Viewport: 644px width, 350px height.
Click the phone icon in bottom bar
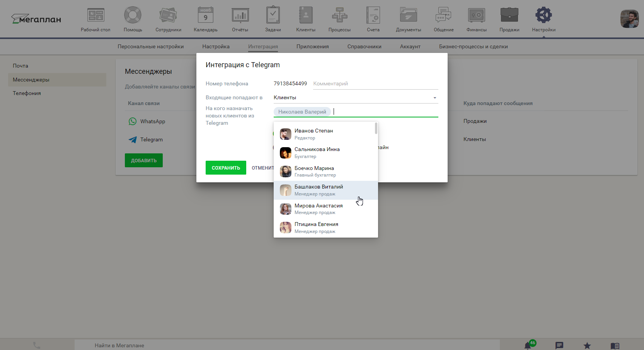coord(37,345)
